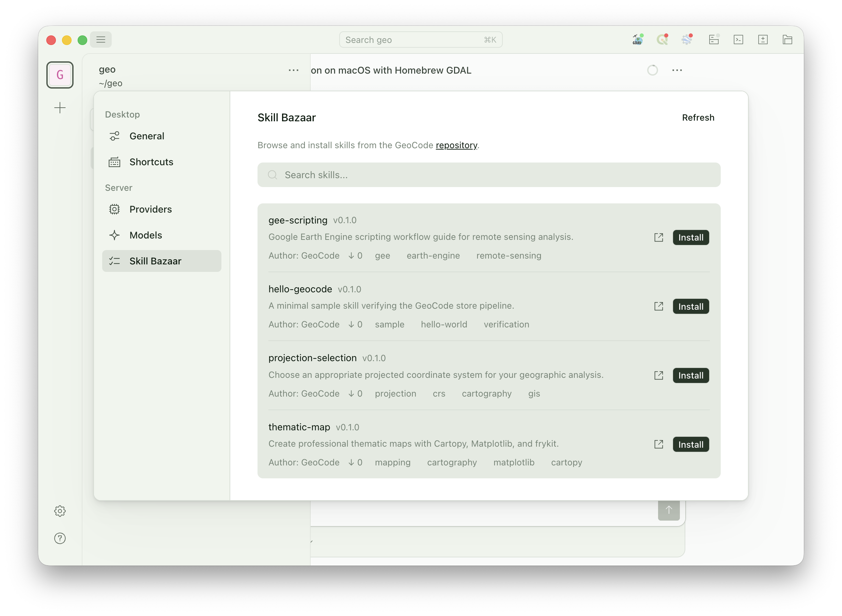Click the server status layout icon in the toolbar

click(714, 40)
